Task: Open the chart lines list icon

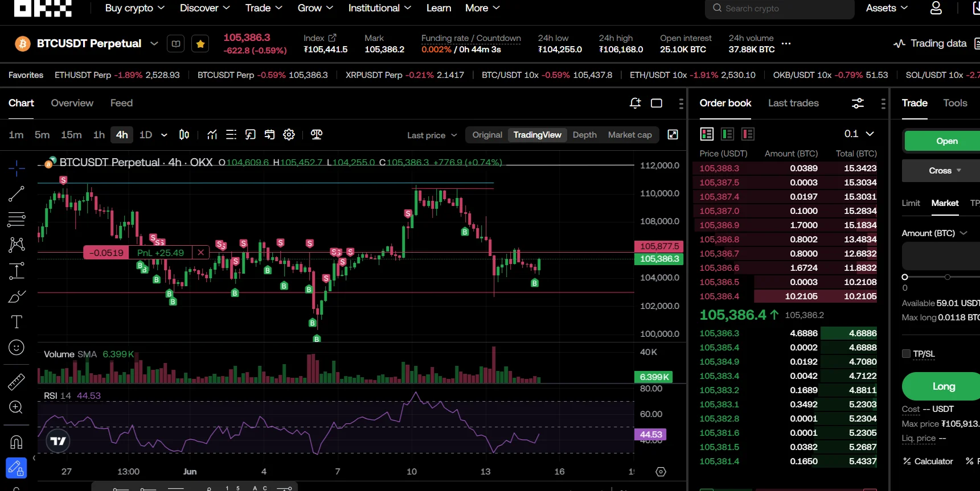Action: pyautogui.click(x=231, y=135)
